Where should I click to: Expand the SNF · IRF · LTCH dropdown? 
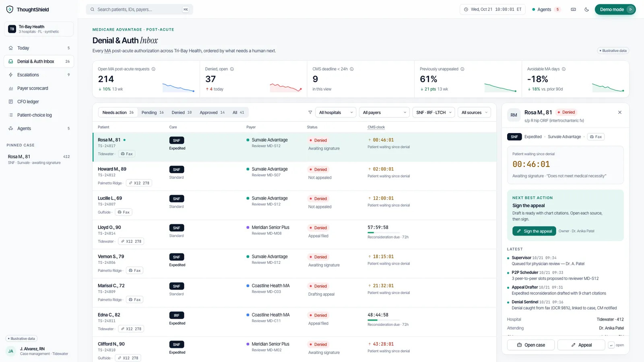(x=434, y=113)
